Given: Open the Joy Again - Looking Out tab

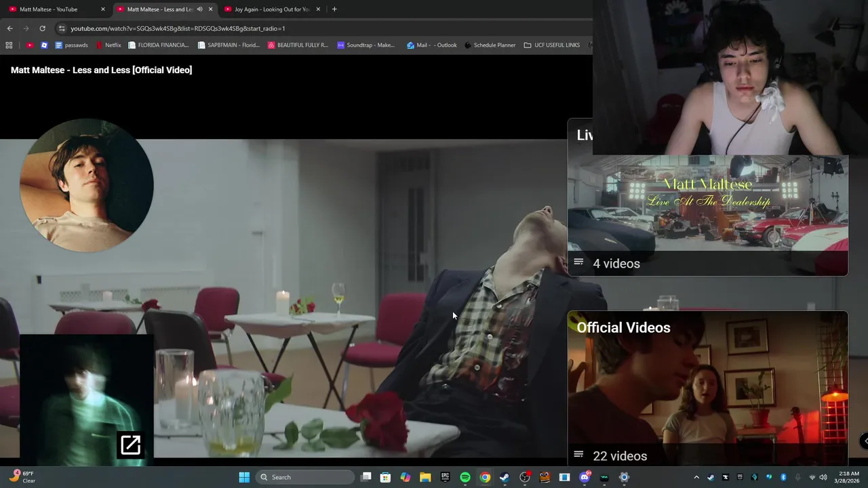Looking at the screenshot, I should point(271,9).
